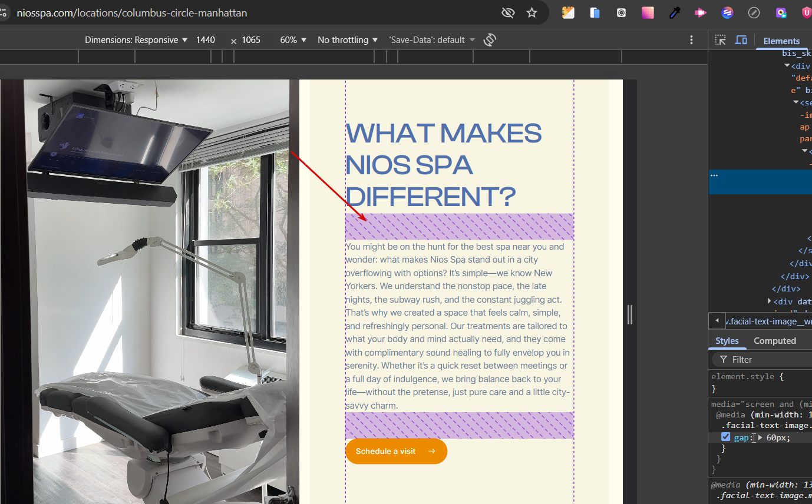Click the viewport width field showing 1440
812x504 pixels.
[206, 40]
